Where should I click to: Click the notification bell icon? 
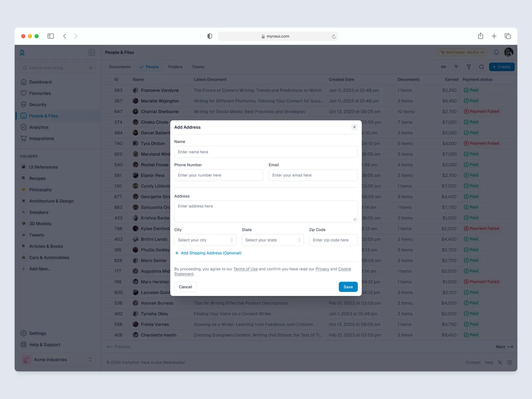coord(496,52)
